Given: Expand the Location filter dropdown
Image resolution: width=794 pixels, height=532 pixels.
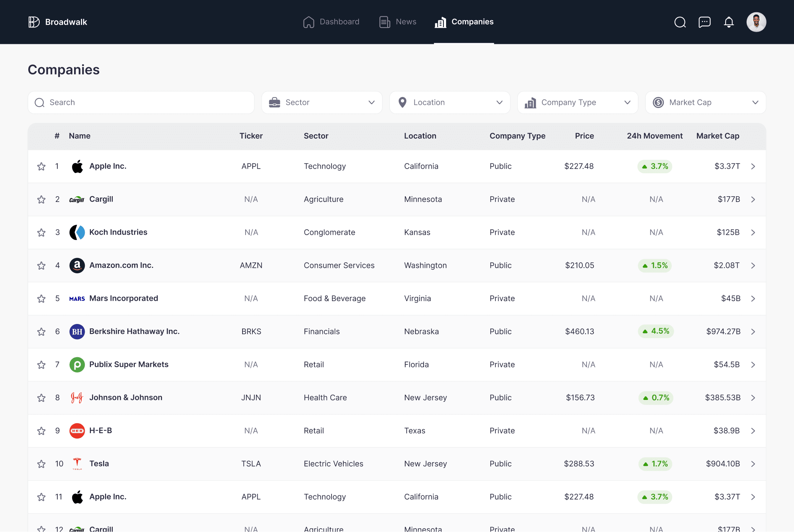Looking at the screenshot, I should pyautogui.click(x=450, y=102).
